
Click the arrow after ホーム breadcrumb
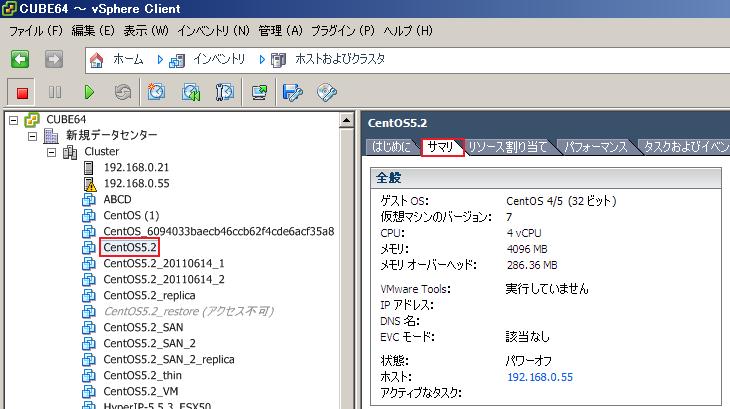click(x=160, y=60)
